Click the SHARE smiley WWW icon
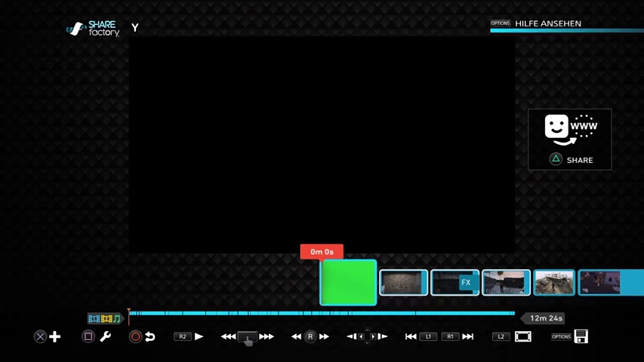 point(570,130)
